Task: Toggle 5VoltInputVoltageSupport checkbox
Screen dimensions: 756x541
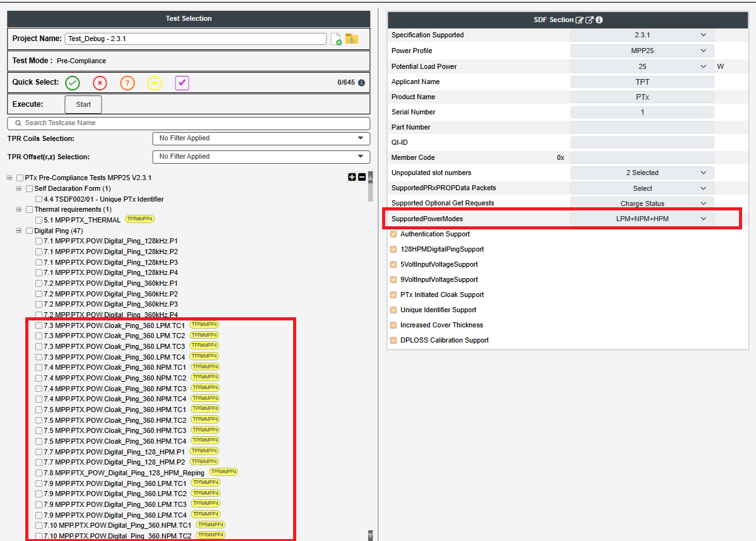Action: (393, 264)
